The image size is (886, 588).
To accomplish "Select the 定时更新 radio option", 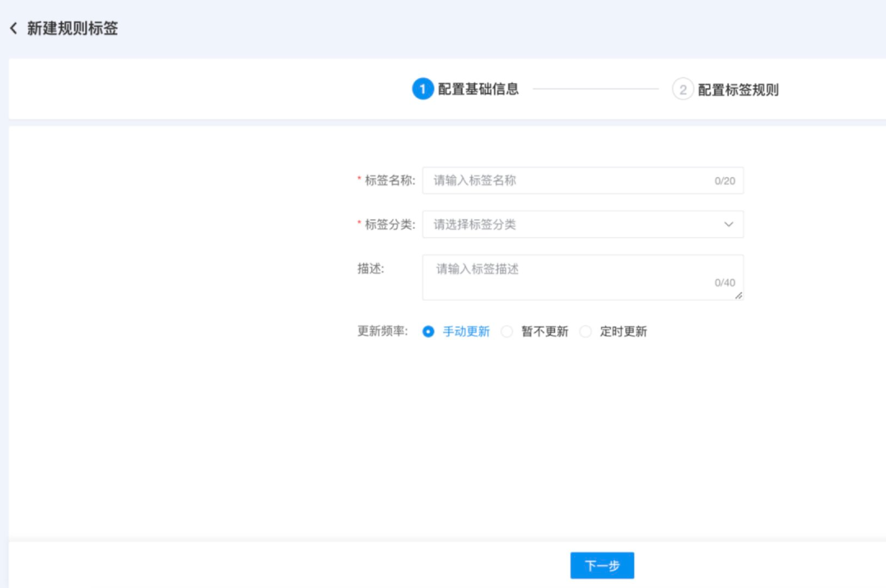I will (585, 332).
